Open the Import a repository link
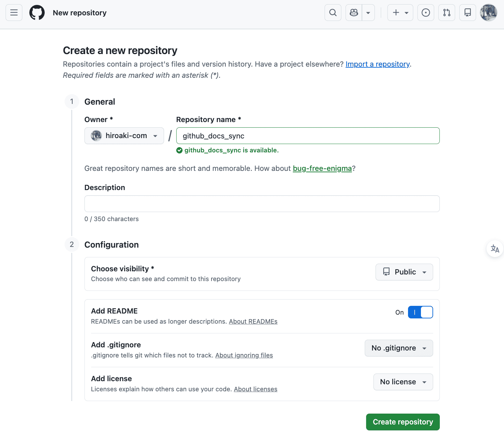 click(x=377, y=64)
